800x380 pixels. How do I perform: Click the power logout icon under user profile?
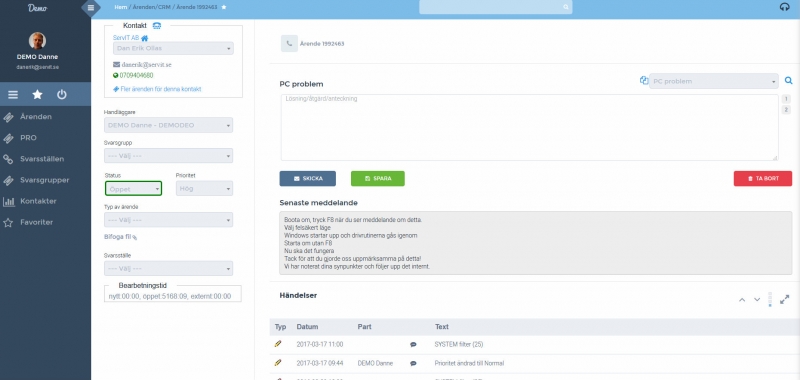pyautogui.click(x=62, y=95)
